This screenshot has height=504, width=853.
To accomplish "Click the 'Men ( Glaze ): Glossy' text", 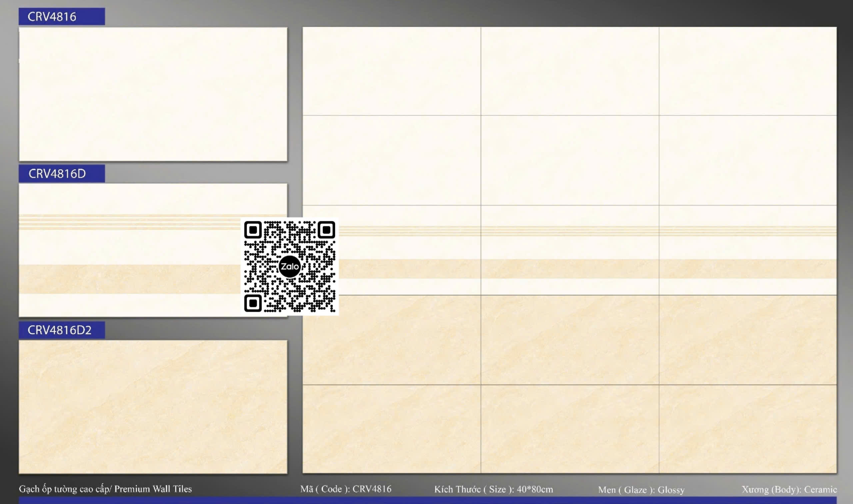I will 641,490.
